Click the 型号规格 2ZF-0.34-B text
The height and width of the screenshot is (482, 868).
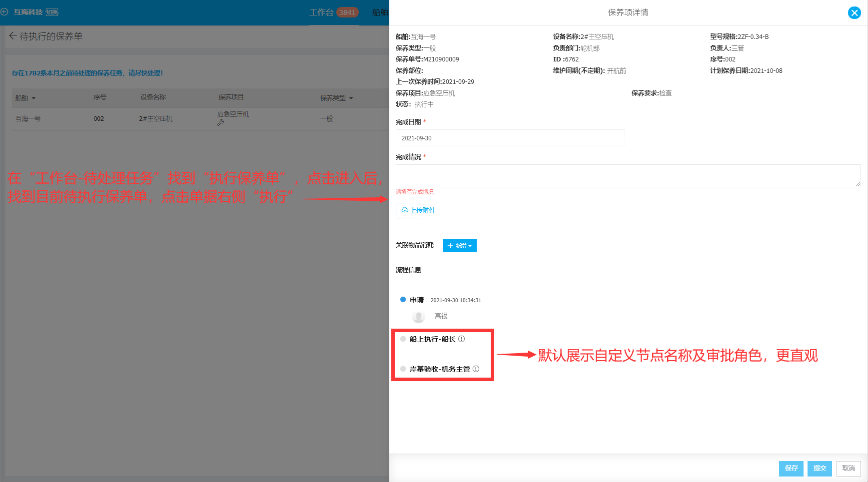(x=740, y=37)
